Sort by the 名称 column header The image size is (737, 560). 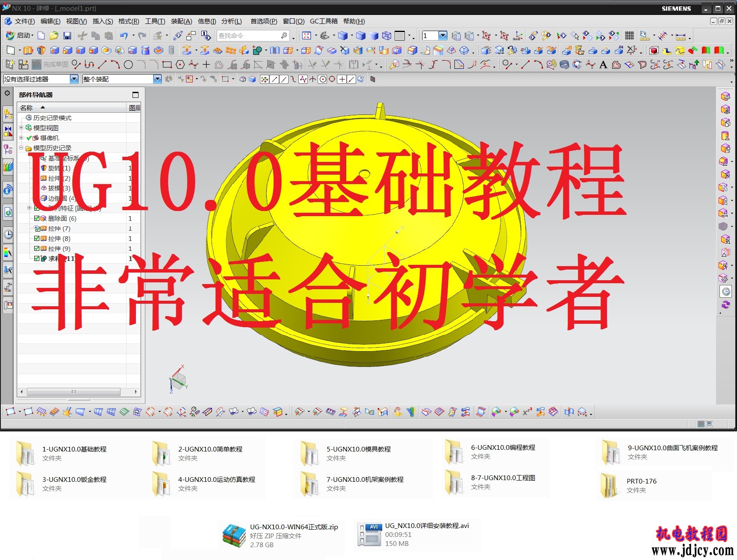pyautogui.click(x=72, y=108)
